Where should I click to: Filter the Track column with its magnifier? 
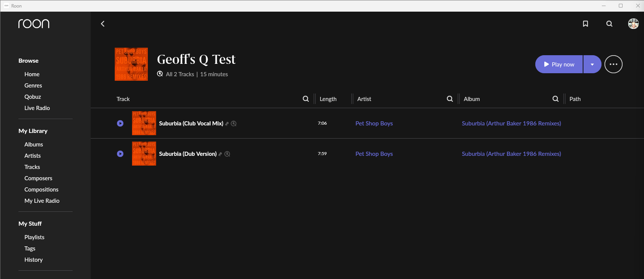[306, 99]
